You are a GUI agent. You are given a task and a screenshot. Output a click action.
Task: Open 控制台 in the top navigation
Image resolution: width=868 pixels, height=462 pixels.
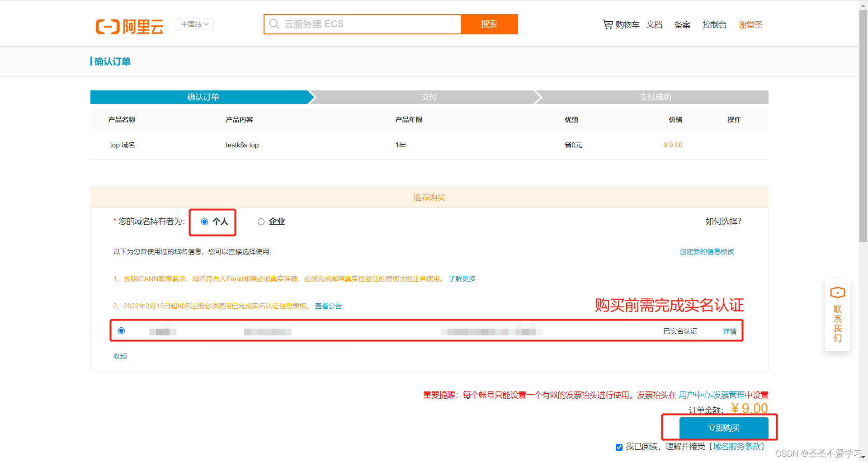pyautogui.click(x=714, y=25)
